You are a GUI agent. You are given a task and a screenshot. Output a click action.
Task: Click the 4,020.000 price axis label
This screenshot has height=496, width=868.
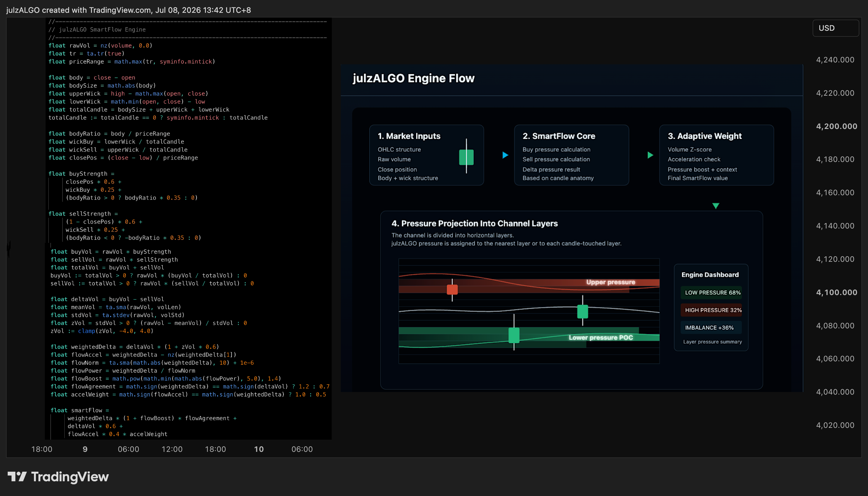tap(835, 425)
